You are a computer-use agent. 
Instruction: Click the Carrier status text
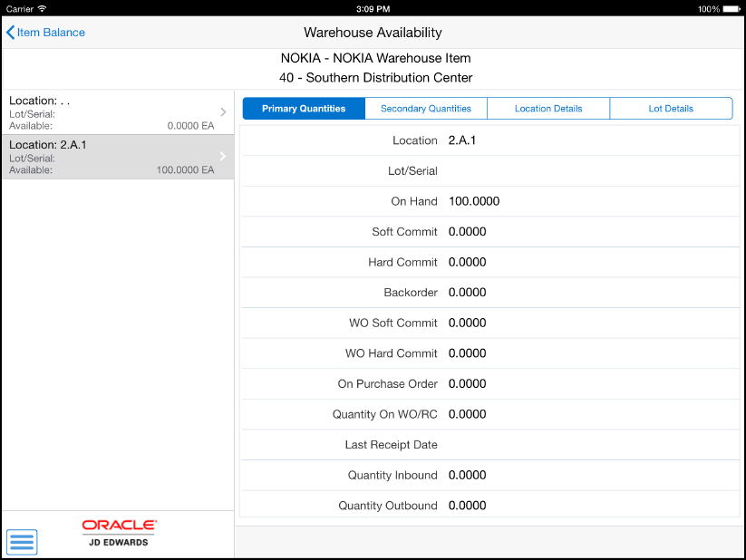20,9
